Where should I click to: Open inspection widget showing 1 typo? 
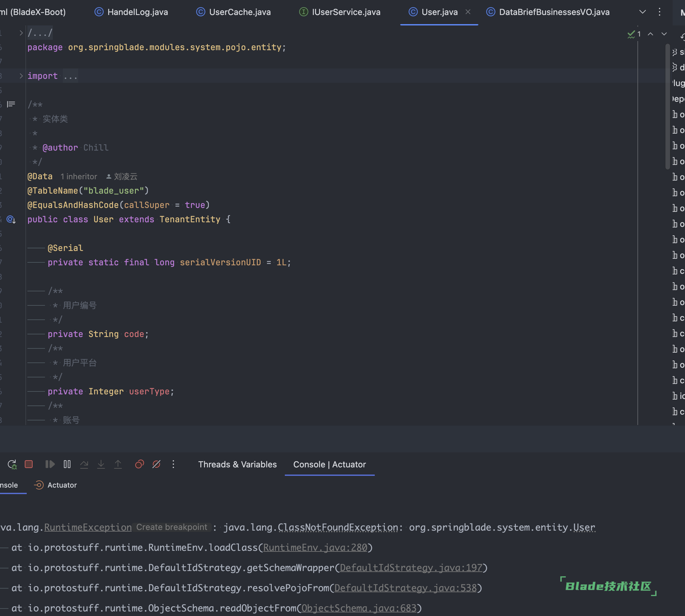point(634,34)
